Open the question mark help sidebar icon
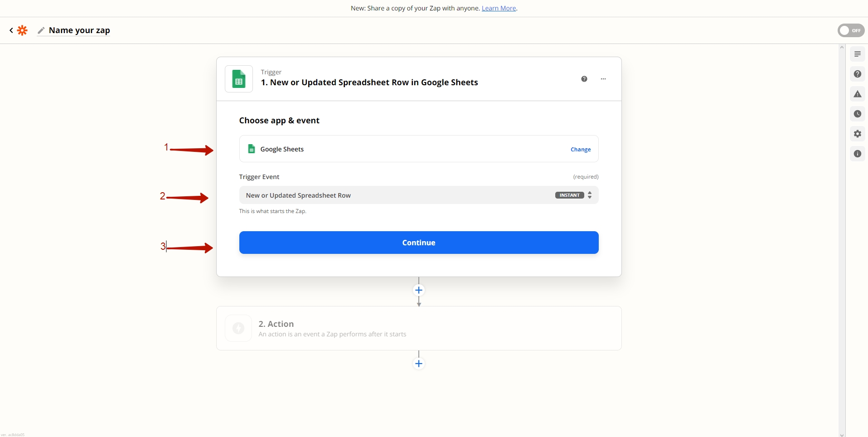 tap(857, 74)
